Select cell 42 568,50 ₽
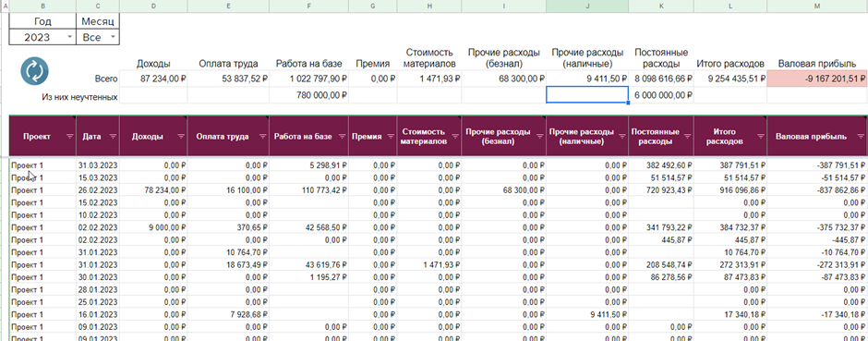 (x=309, y=227)
